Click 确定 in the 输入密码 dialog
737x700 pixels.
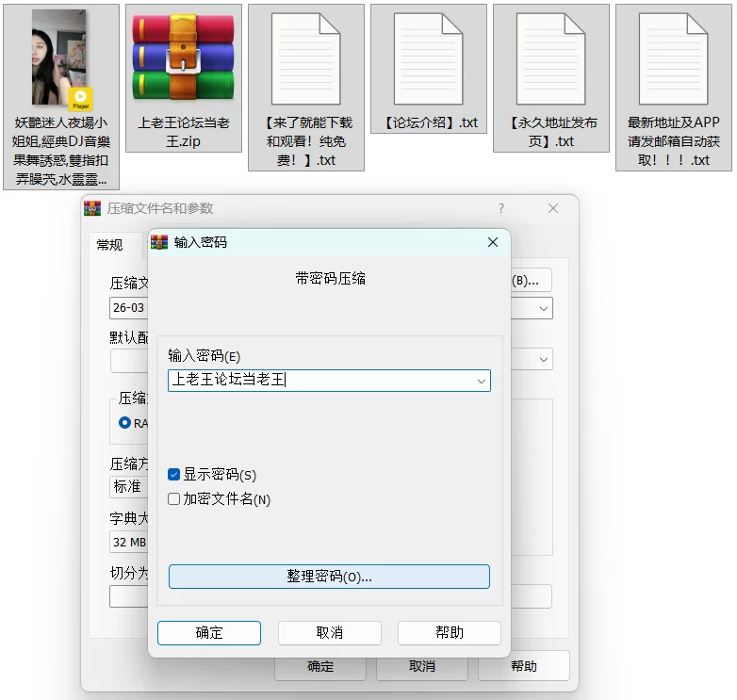point(209,633)
